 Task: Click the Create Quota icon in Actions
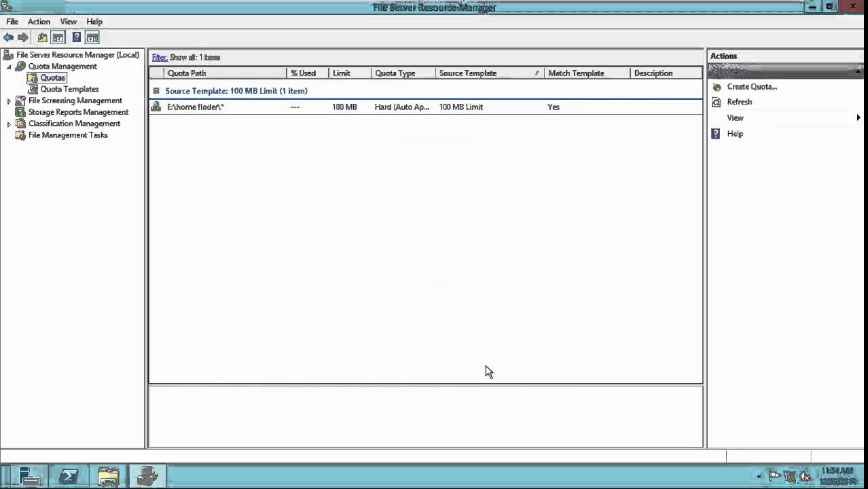pos(716,87)
